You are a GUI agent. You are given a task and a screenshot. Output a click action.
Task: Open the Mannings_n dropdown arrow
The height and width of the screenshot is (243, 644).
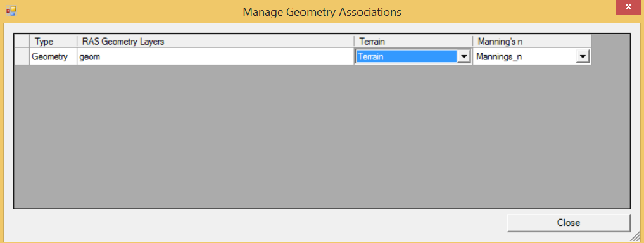pos(583,57)
